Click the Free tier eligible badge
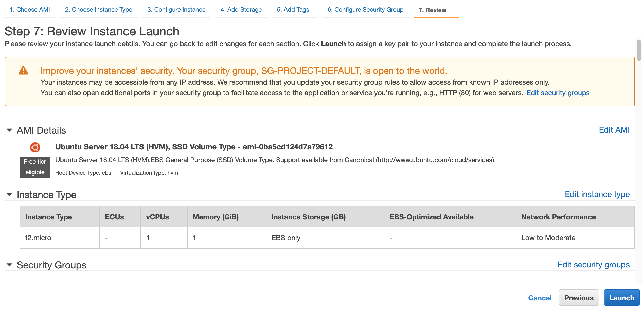The height and width of the screenshot is (311, 644). 35,167
